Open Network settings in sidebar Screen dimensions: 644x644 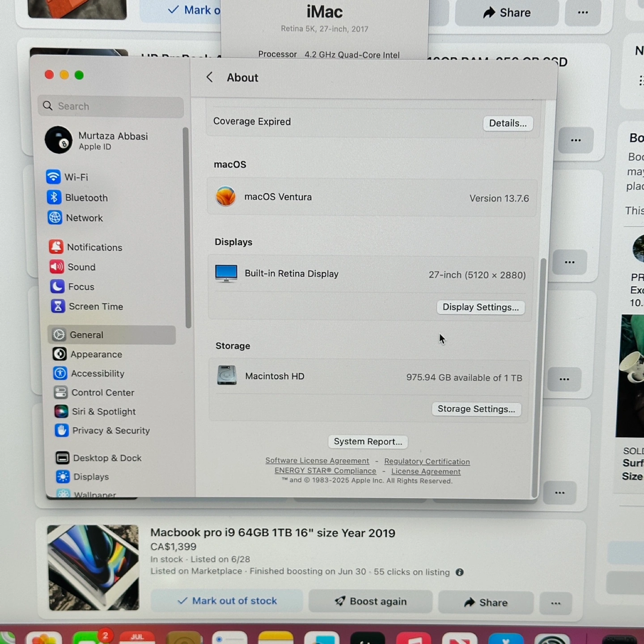click(x=76, y=218)
